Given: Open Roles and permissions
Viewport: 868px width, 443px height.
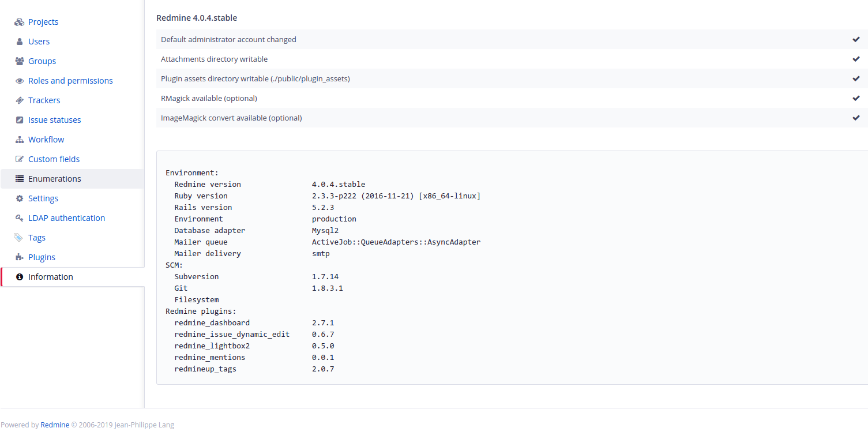Looking at the screenshot, I should point(70,81).
